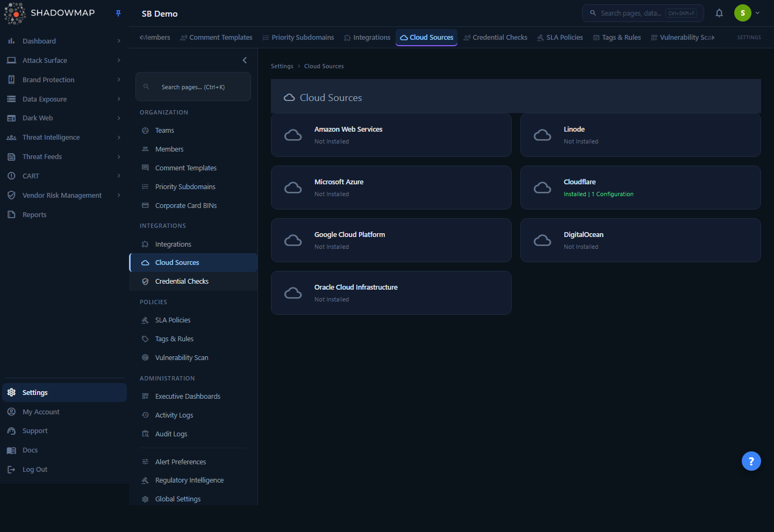Open Audit Logs
Image resolution: width=774 pixels, height=532 pixels.
[x=193, y=434]
